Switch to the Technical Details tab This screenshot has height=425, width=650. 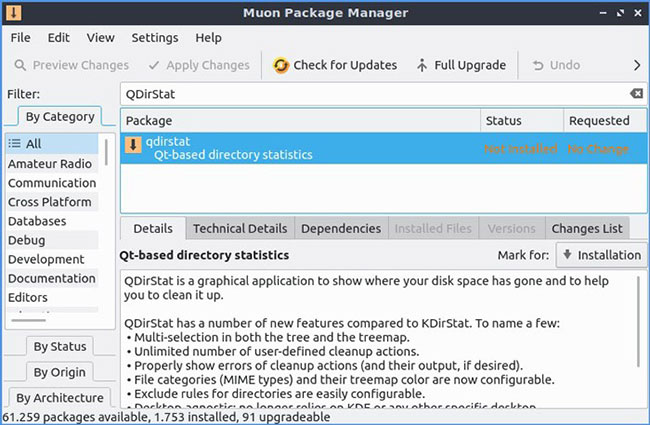240,229
